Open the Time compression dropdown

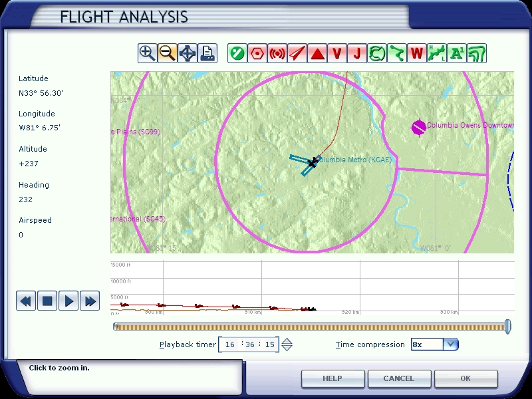(x=451, y=344)
